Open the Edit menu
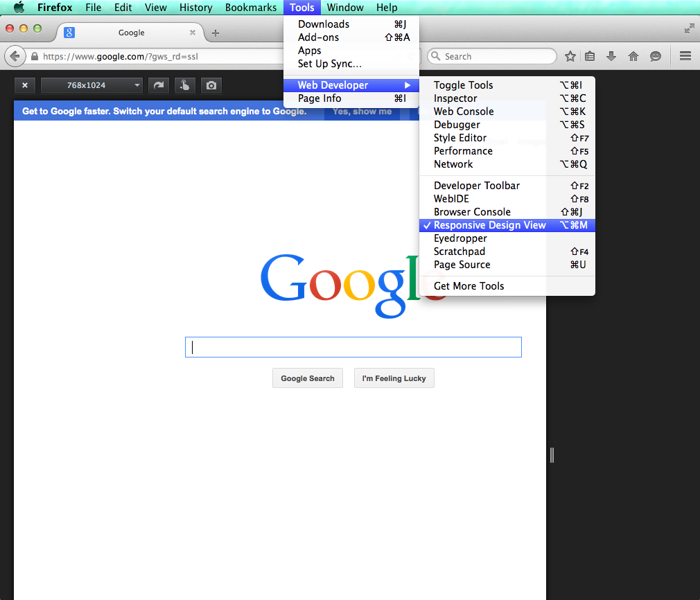 point(123,8)
